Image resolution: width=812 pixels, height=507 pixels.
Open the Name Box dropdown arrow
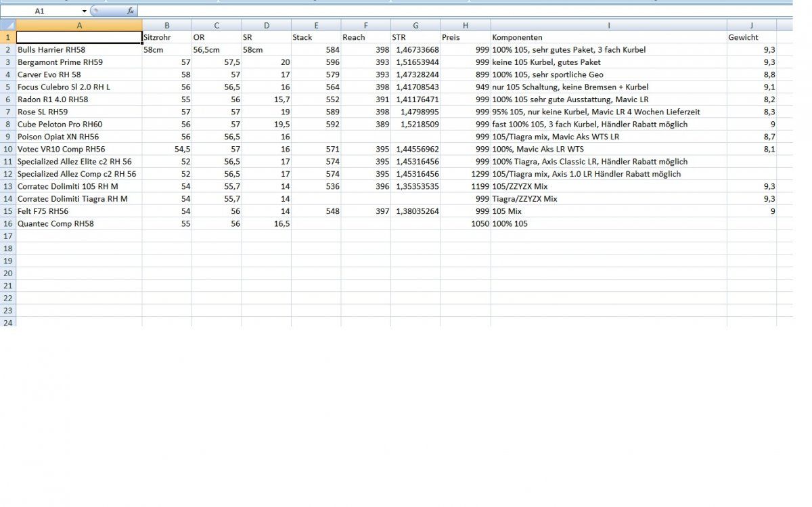pos(84,12)
